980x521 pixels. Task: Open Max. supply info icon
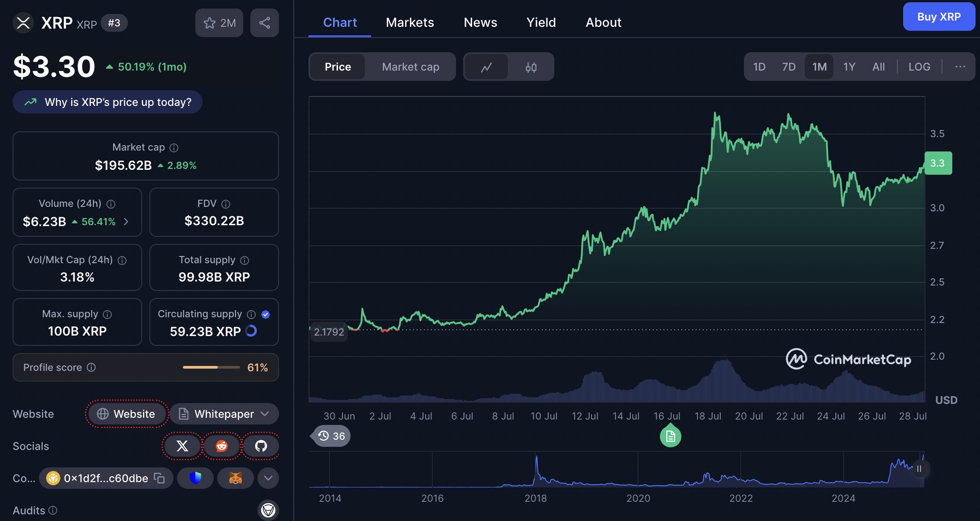coord(107,314)
